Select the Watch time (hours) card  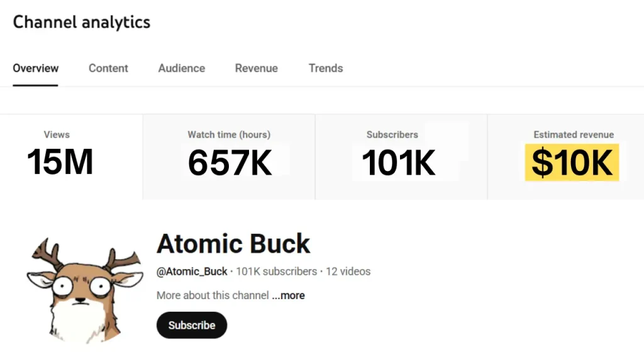pos(229,156)
